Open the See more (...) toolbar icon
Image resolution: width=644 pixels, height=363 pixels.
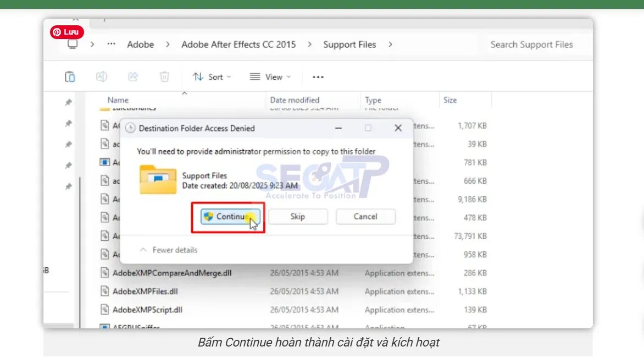tap(318, 76)
